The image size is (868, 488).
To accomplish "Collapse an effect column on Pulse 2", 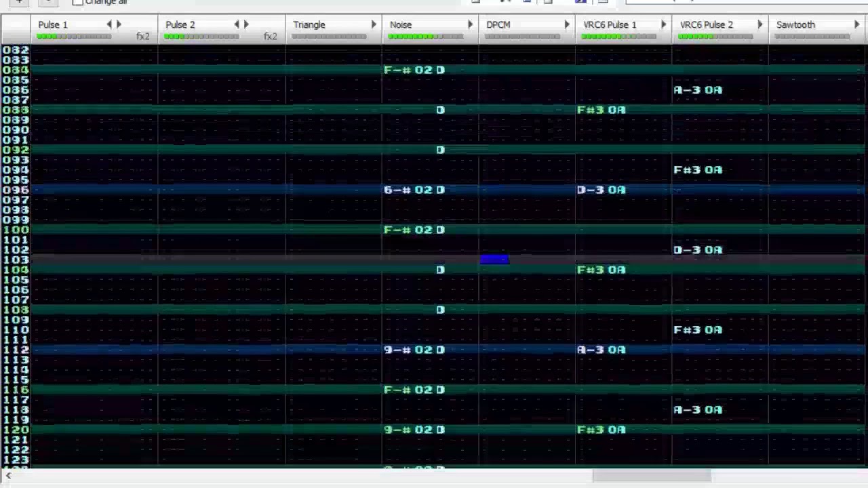I will click(x=237, y=24).
